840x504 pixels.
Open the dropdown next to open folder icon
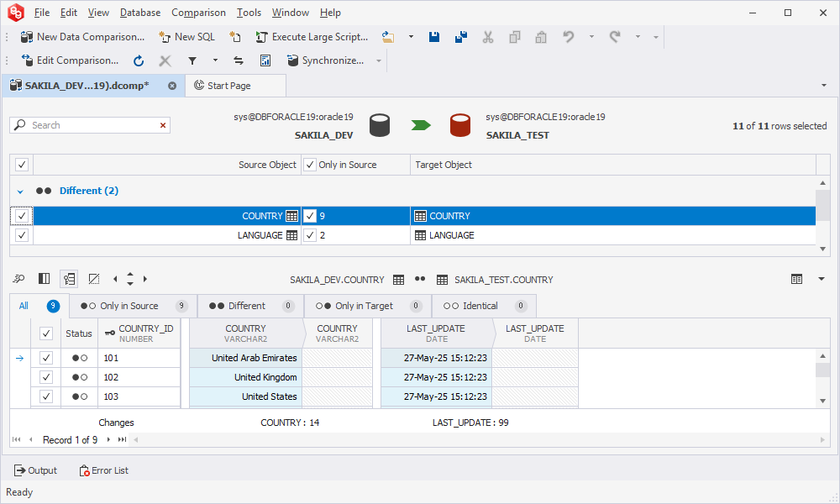click(411, 37)
